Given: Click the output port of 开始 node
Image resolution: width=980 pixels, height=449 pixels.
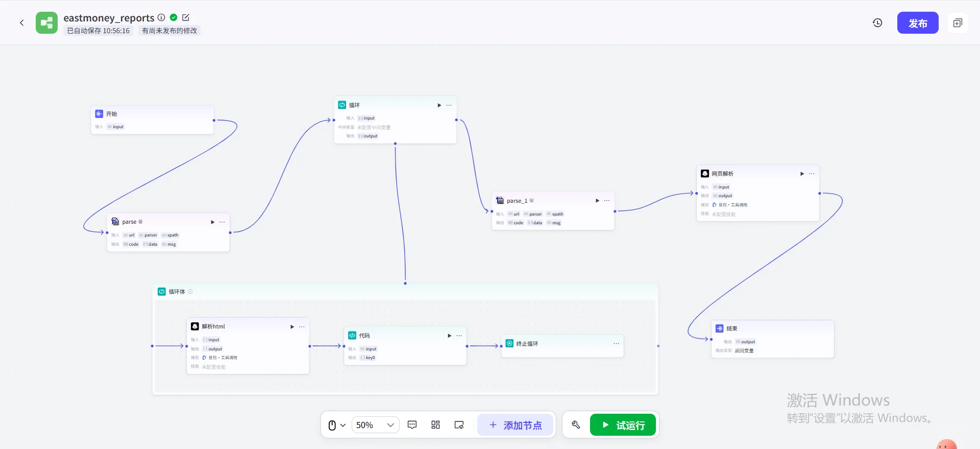Looking at the screenshot, I should click(214, 121).
